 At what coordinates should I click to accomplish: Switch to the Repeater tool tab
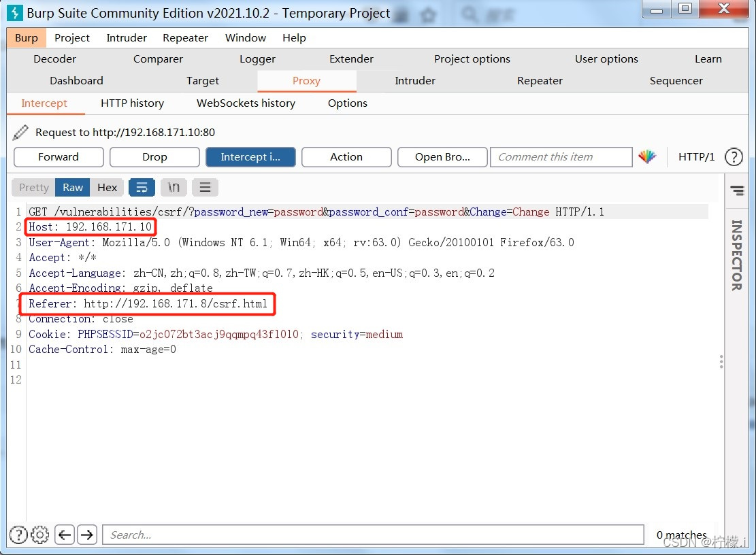(x=540, y=80)
